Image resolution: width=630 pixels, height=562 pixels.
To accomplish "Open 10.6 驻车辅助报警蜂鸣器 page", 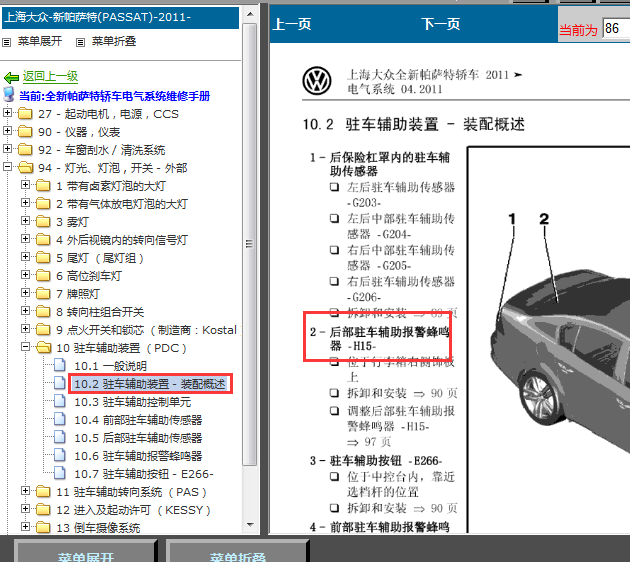I will tap(138, 456).
